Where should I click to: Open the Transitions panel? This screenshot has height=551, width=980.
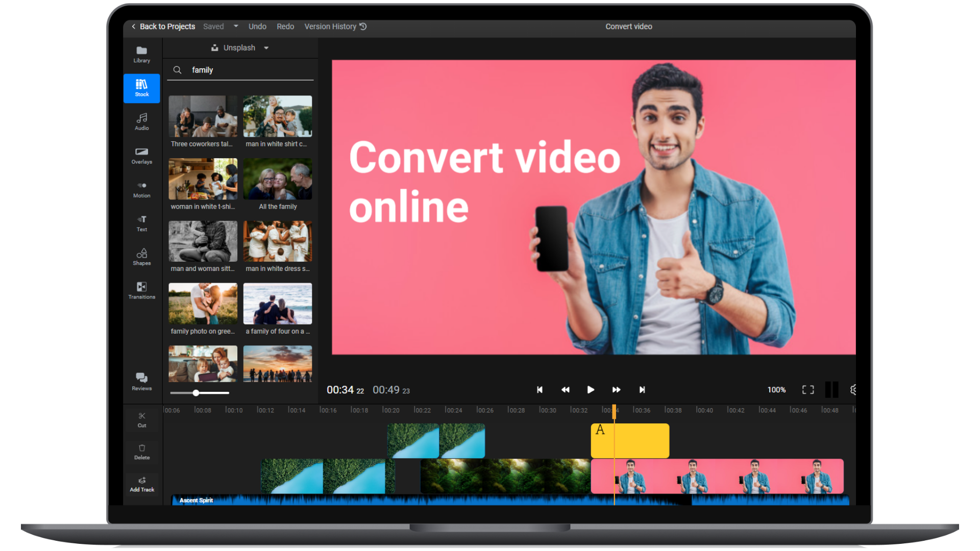click(x=141, y=290)
